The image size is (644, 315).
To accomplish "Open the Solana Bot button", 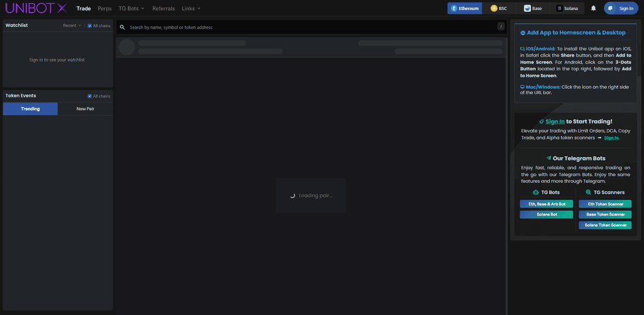I will pyautogui.click(x=547, y=214).
